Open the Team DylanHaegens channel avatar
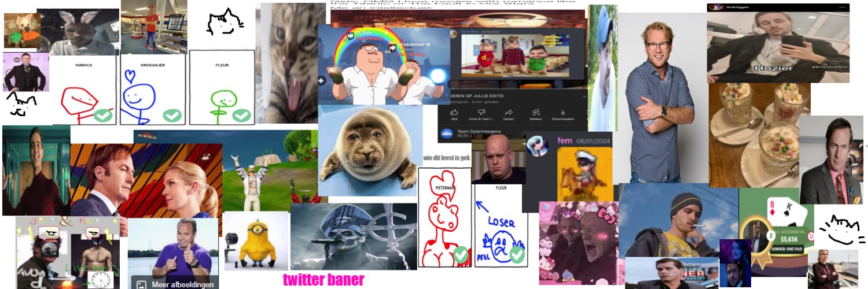868x289 pixels. coord(446,135)
